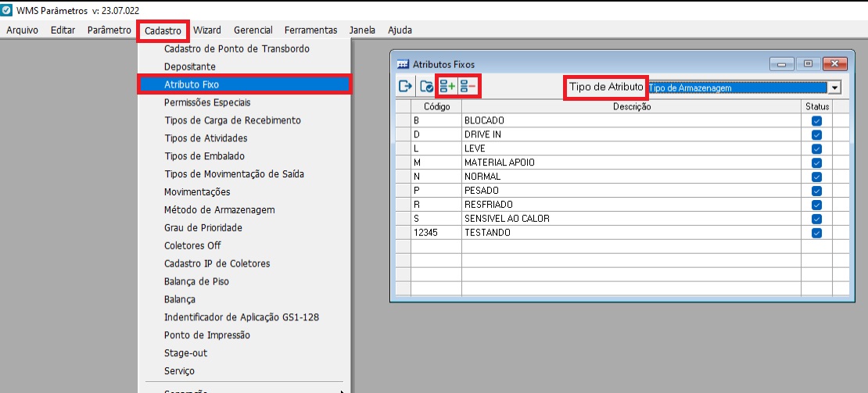Select the BLOCADO description cell
This screenshot has height=393, width=868.
pyautogui.click(x=632, y=120)
